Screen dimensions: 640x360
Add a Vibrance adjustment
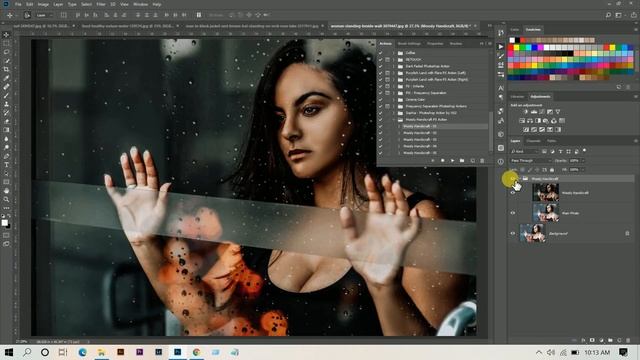(558, 112)
